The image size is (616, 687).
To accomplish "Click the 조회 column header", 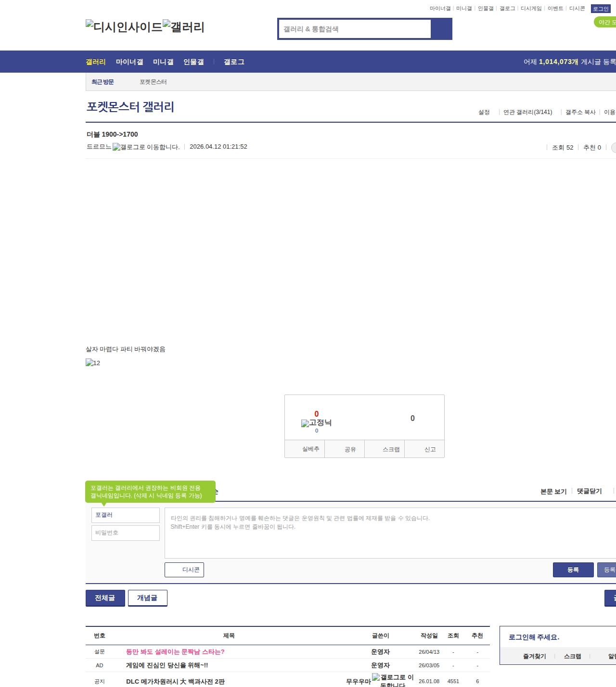I will click(x=453, y=636).
